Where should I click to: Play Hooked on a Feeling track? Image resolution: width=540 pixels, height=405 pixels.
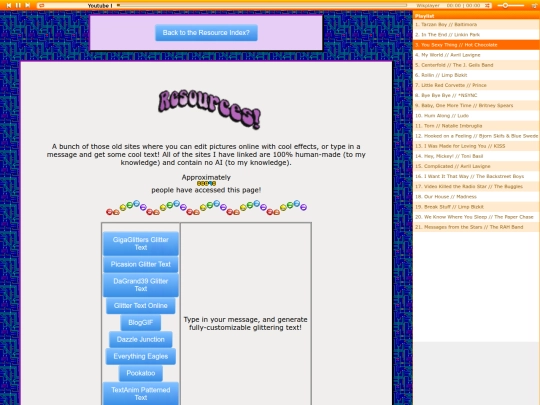476,136
